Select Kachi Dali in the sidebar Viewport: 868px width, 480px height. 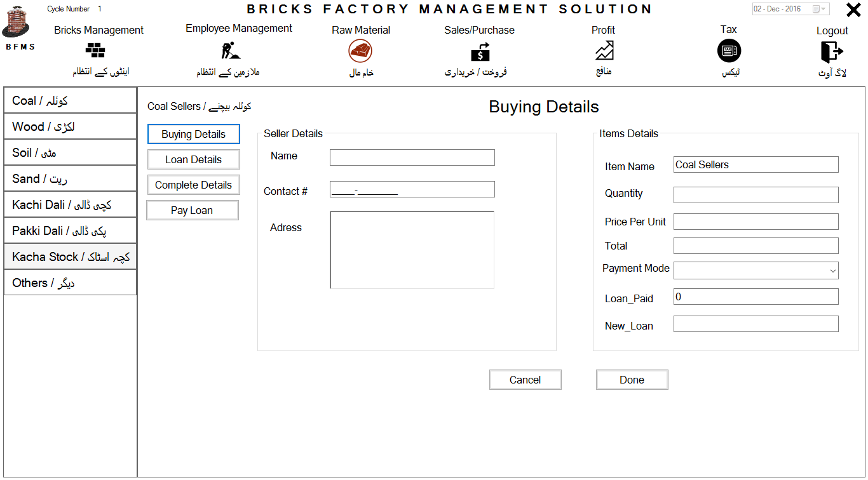[71, 204]
